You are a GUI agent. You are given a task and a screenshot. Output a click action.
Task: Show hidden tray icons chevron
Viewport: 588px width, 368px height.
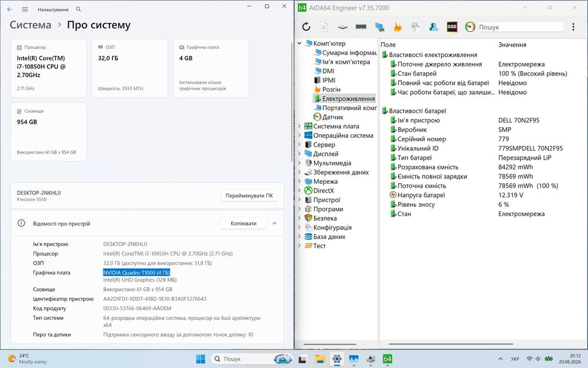(x=500, y=359)
